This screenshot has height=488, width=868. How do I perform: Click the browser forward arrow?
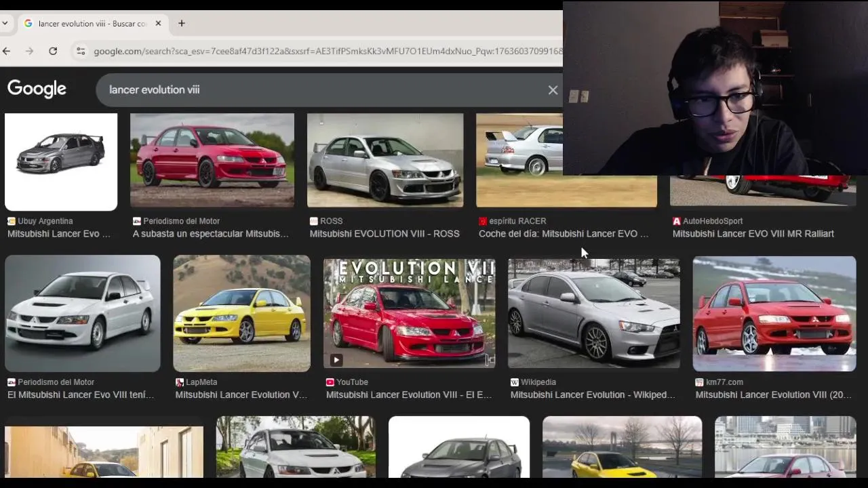click(x=29, y=51)
